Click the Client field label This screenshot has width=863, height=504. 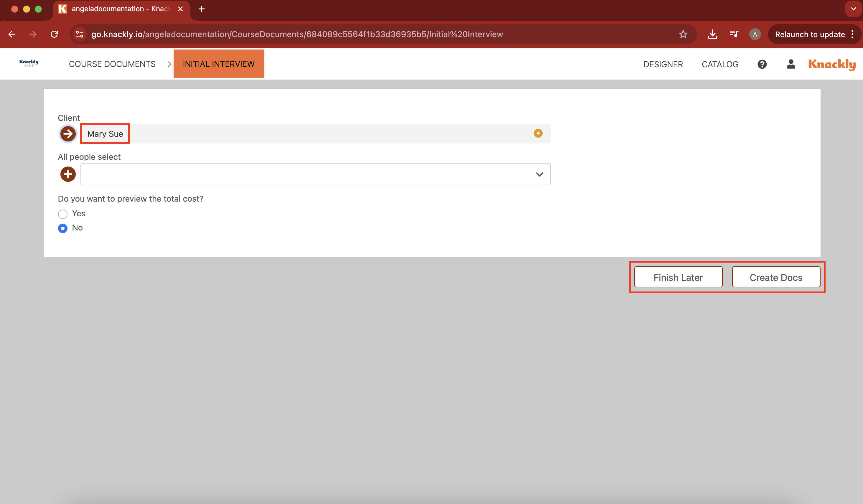click(x=69, y=118)
